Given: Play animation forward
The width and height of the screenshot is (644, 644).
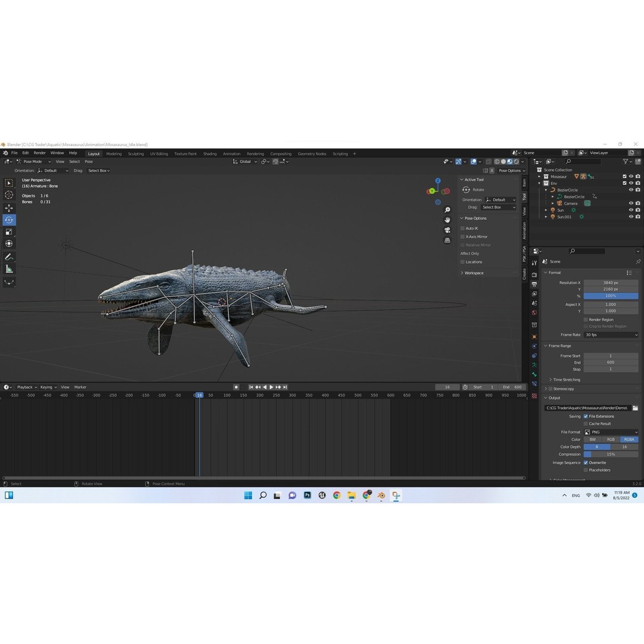Looking at the screenshot, I should pyautogui.click(x=271, y=387).
